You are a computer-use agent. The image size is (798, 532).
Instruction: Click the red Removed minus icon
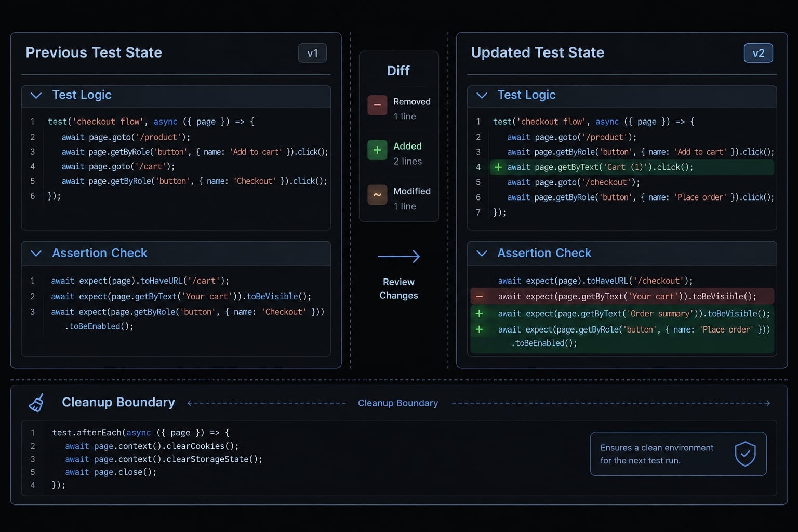click(x=378, y=105)
